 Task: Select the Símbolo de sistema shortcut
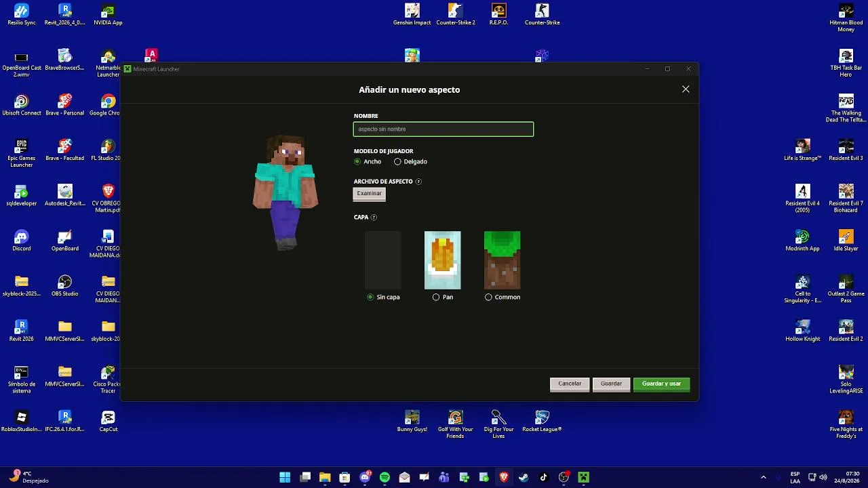click(22, 380)
